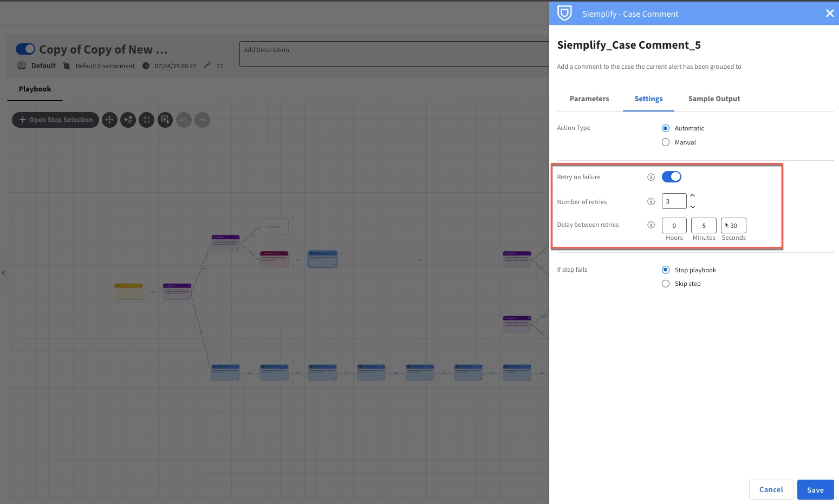Click the undo arrow icon
The height and width of the screenshot is (504, 839).
[184, 120]
